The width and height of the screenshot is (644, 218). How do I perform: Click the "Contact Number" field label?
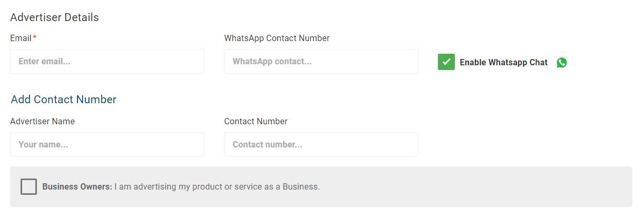pyautogui.click(x=256, y=121)
